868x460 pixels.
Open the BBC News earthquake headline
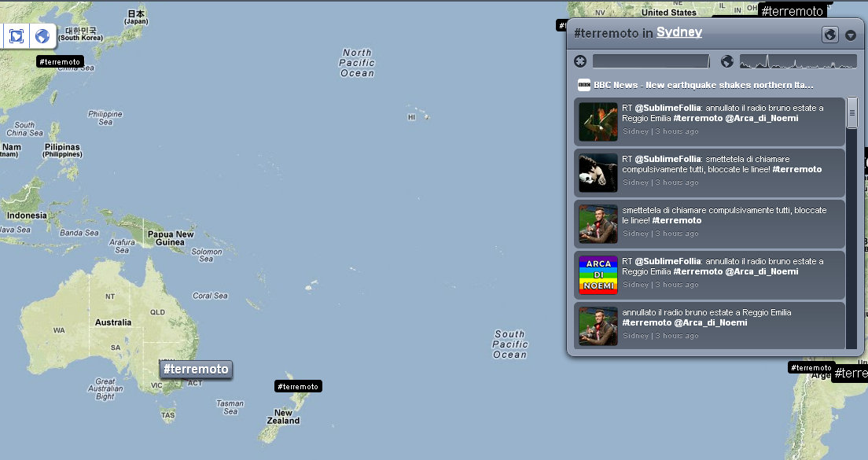point(704,85)
